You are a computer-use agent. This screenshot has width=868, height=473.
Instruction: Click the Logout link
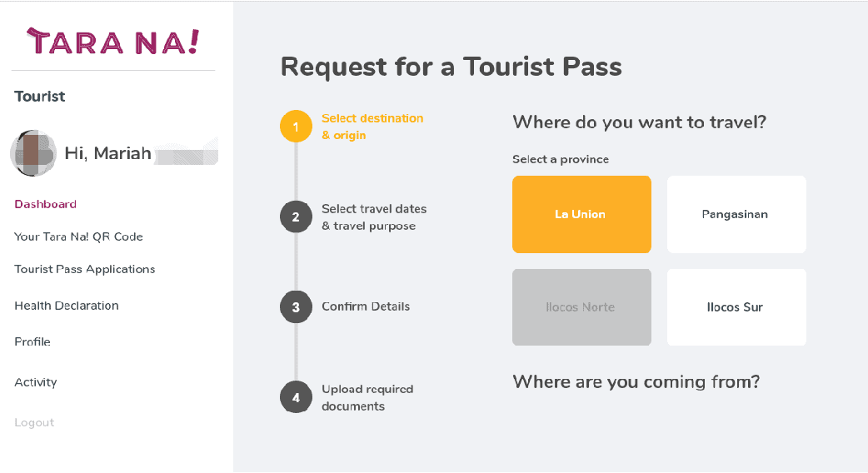tap(34, 422)
